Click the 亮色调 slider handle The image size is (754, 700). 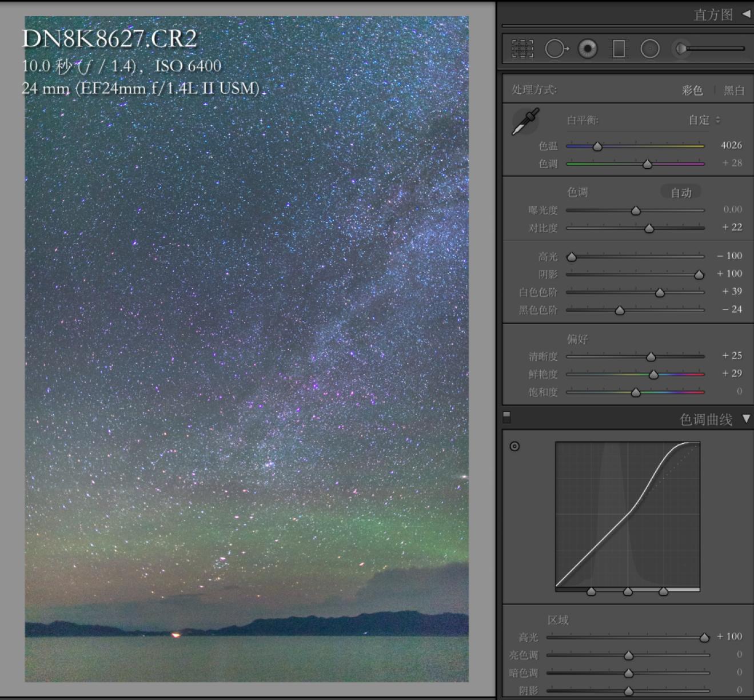click(x=628, y=655)
